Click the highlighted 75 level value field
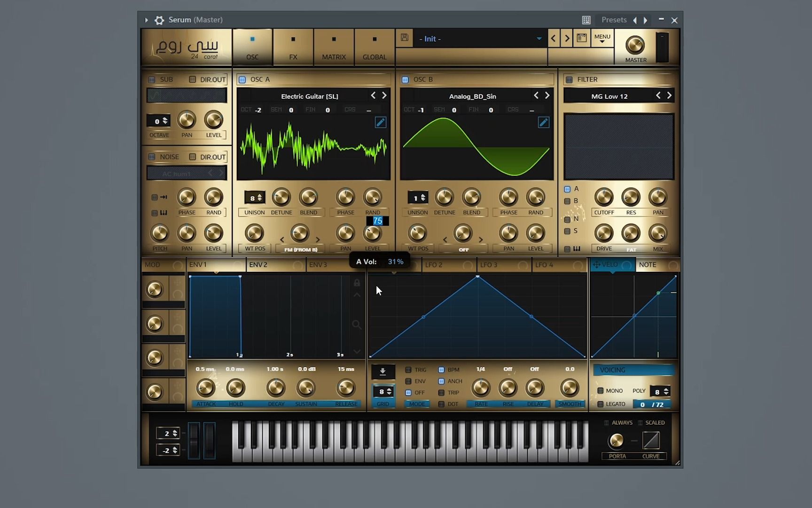 tap(378, 221)
